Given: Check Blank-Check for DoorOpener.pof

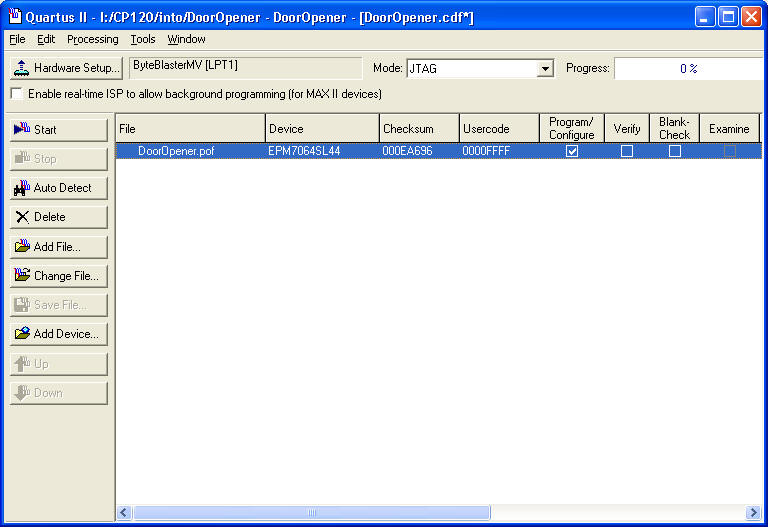Looking at the screenshot, I should (x=674, y=151).
